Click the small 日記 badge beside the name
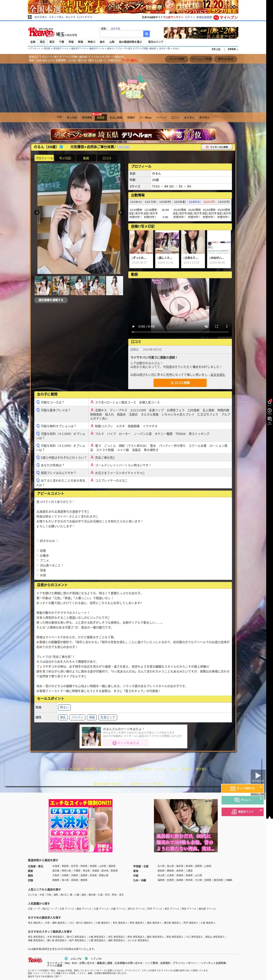This screenshot has width=273, height=980. (x=120, y=147)
